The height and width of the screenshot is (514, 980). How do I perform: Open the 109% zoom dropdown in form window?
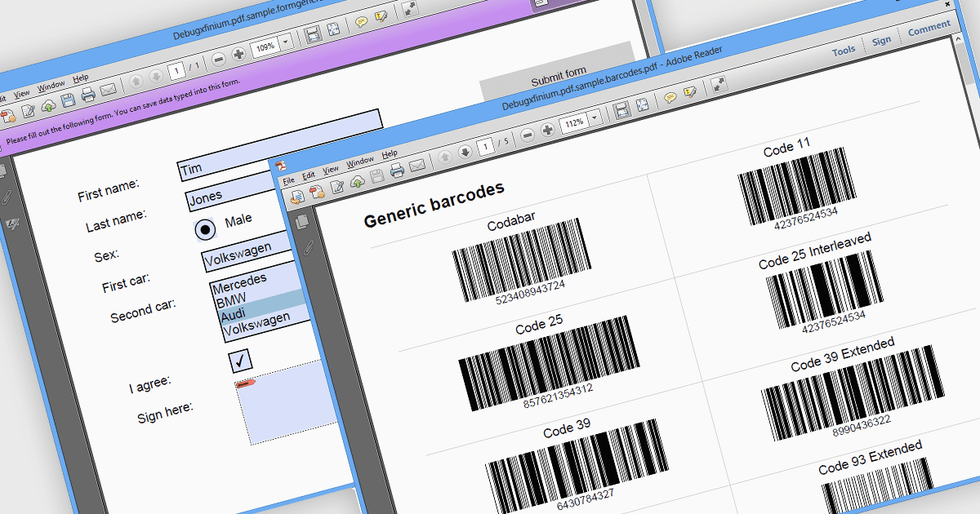click(285, 42)
